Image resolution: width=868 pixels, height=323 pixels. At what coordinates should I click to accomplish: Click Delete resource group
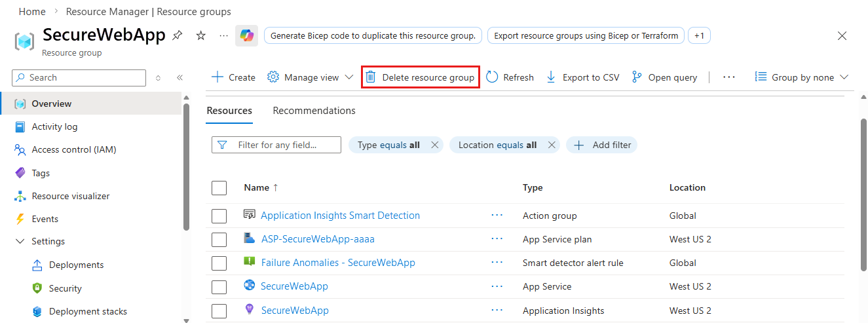pos(420,77)
